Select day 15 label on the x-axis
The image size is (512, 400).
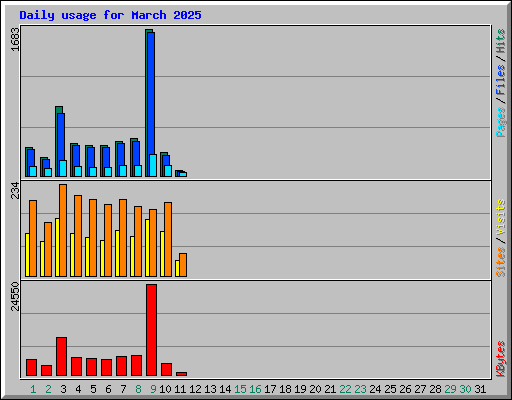pyautogui.click(x=240, y=389)
